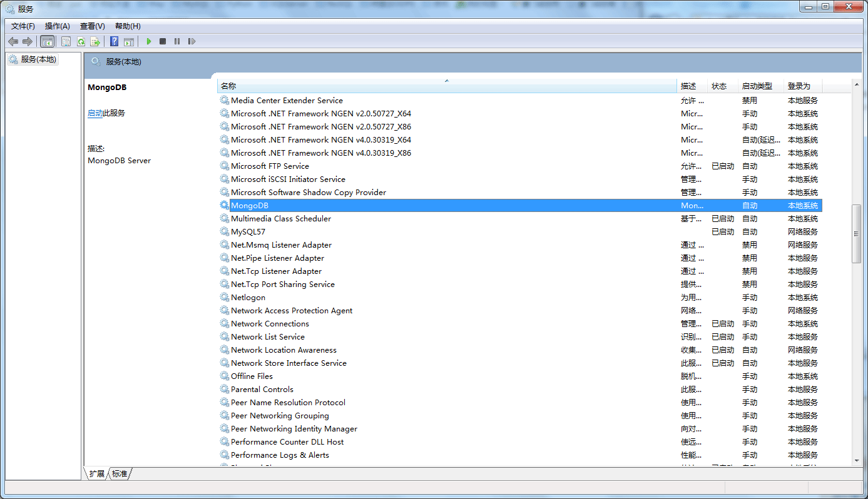Viewport: 868px width, 499px height.
Task: Open the 查看(V) menu
Action: 92,26
